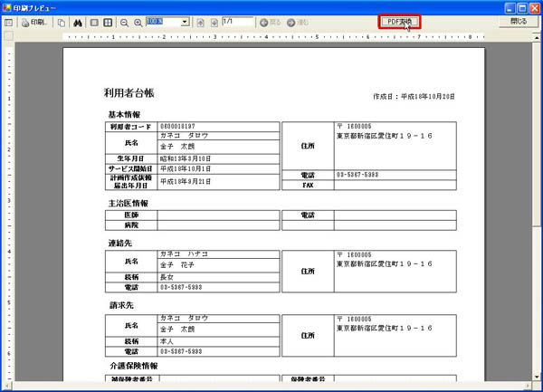Click the 戻る back navigation button
This screenshot has height=392, width=543.
270,23
